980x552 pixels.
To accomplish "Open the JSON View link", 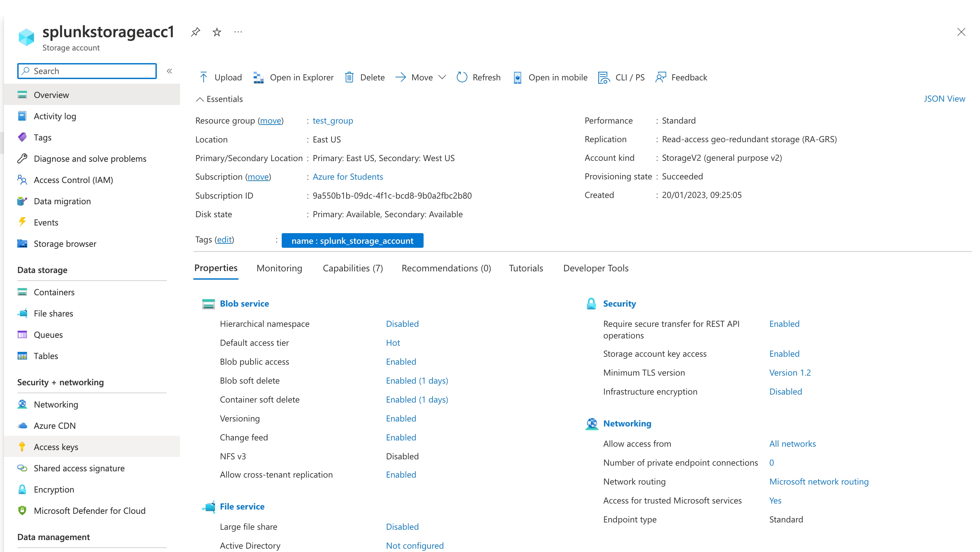I will pyautogui.click(x=944, y=99).
